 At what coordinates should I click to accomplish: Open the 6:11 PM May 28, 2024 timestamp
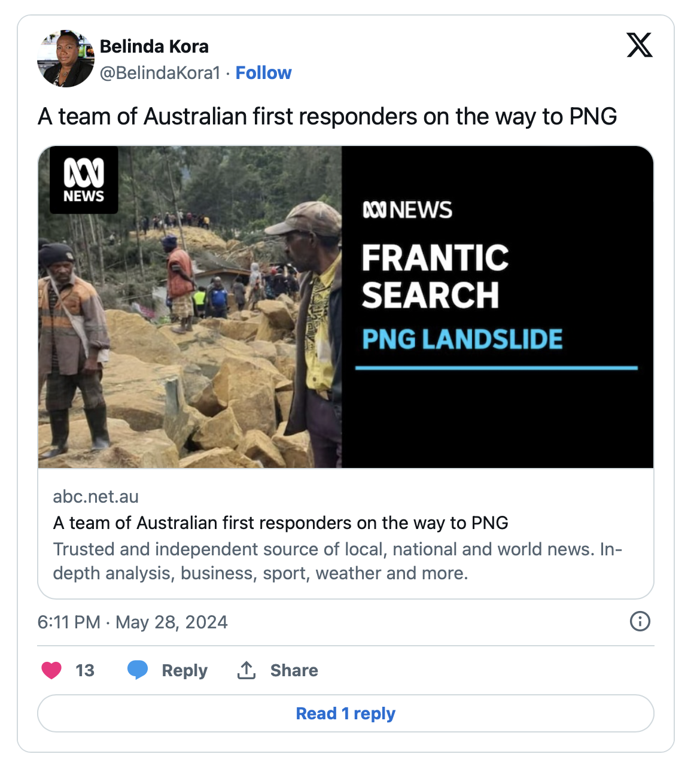133,622
